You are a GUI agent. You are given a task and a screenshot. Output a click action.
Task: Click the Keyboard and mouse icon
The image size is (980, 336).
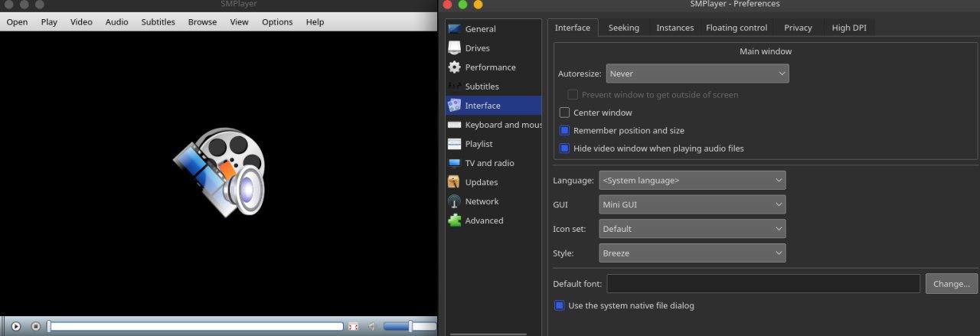[455, 125]
